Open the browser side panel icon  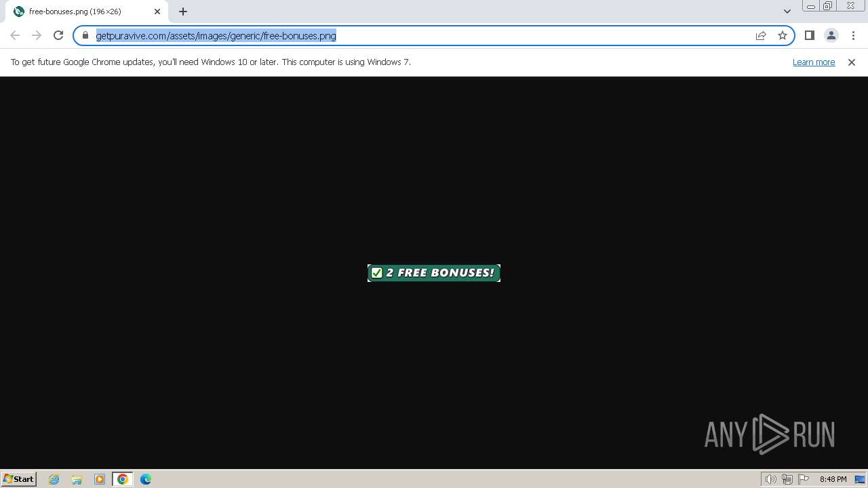pyautogui.click(x=810, y=35)
